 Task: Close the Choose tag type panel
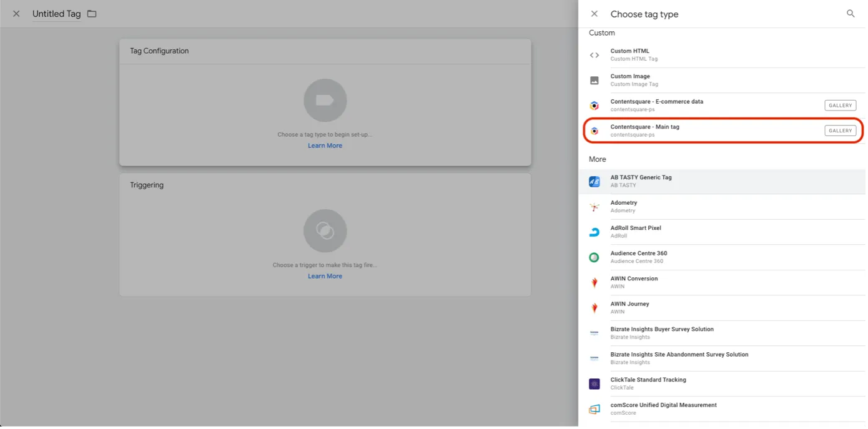594,14
